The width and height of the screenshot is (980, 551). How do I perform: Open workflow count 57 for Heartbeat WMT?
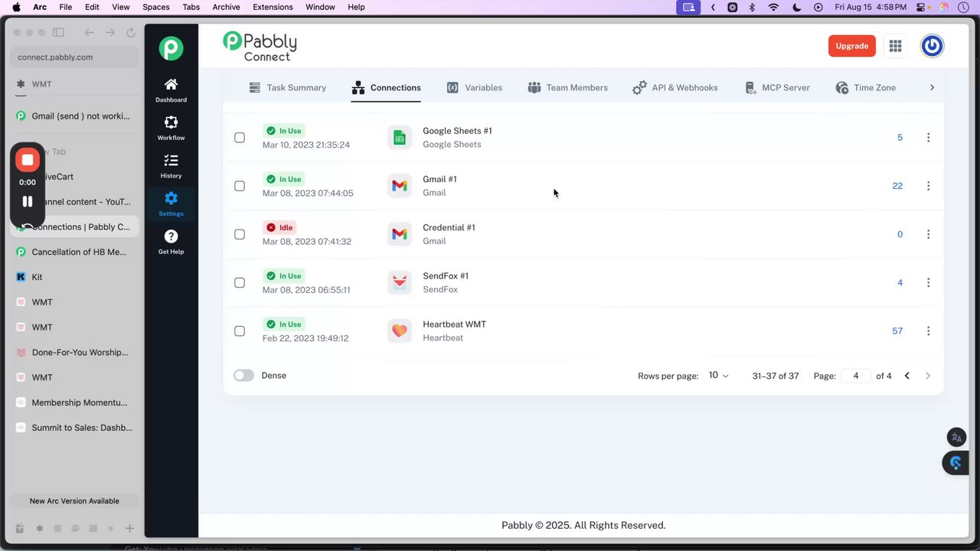pos(897,331)
